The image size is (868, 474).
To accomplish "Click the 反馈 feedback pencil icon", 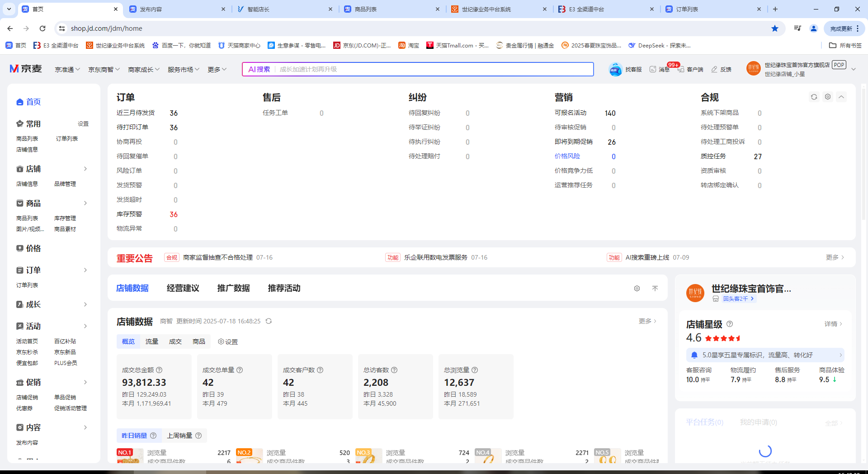I will 714,70.
